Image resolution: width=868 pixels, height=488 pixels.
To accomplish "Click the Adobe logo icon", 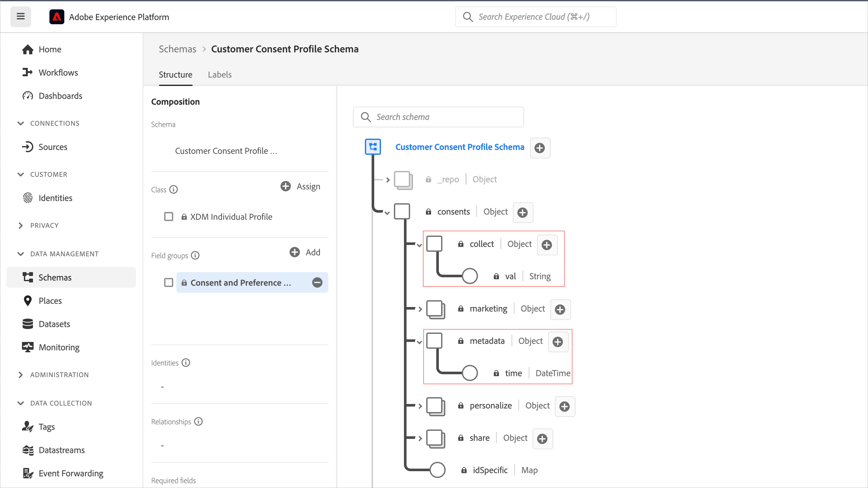I will tap(57, 17).
